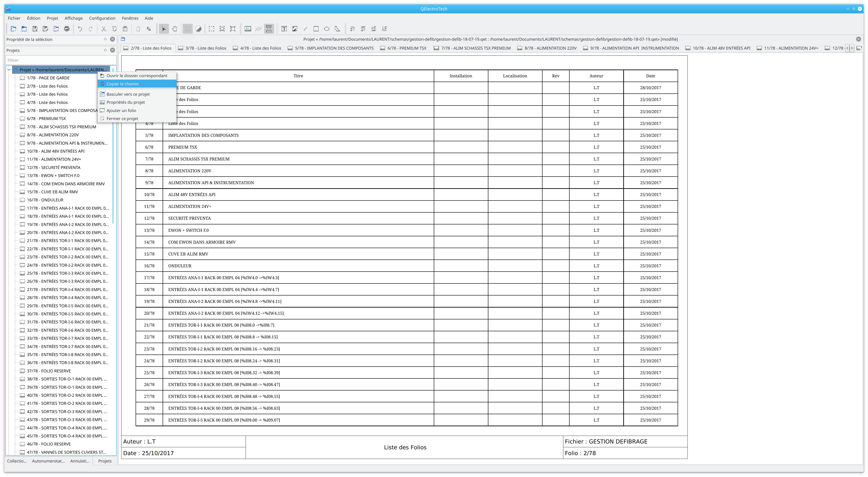Select the rectangle drawing tool
Viewport: 868px width, 477px height.
[316, 29]
